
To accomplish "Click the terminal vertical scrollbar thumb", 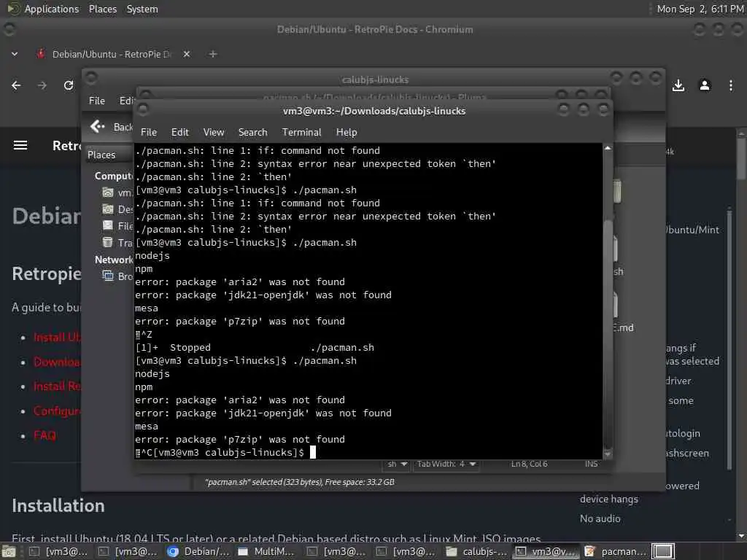I will point(608,334).
